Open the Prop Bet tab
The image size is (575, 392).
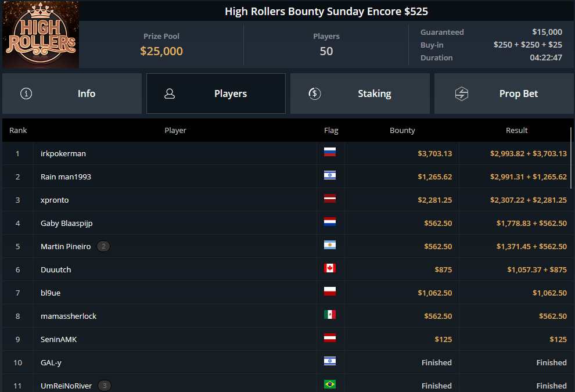(x=504, y=93)
